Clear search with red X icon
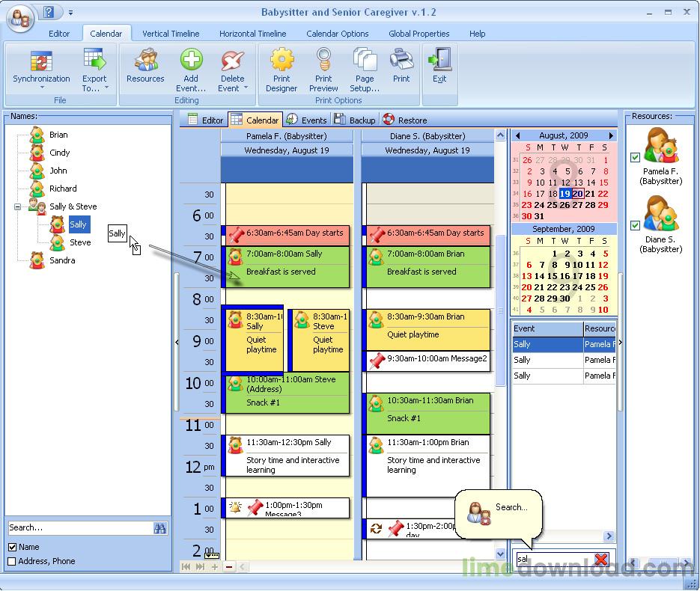This screenshot has height=591, width=700. 601,560
